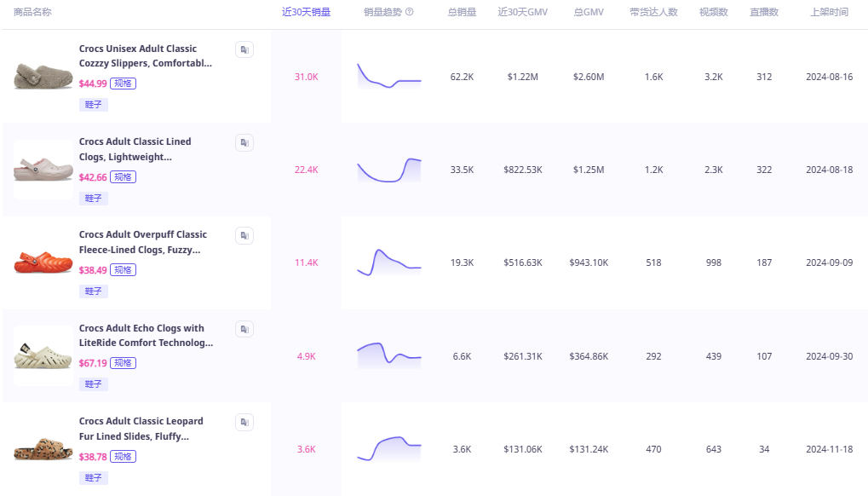Screen dimensions: 868x496
Task: Click translate icon for Crocs Leopard Fur Slides
Action: (x=244, y=423)
